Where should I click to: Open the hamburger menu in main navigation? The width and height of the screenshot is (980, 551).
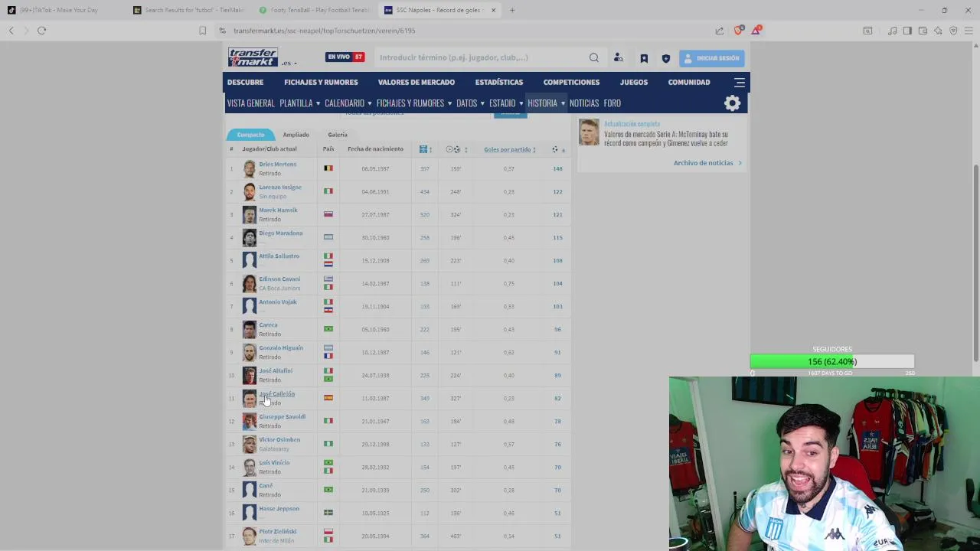pyautogui.click(x=740, y=82)
